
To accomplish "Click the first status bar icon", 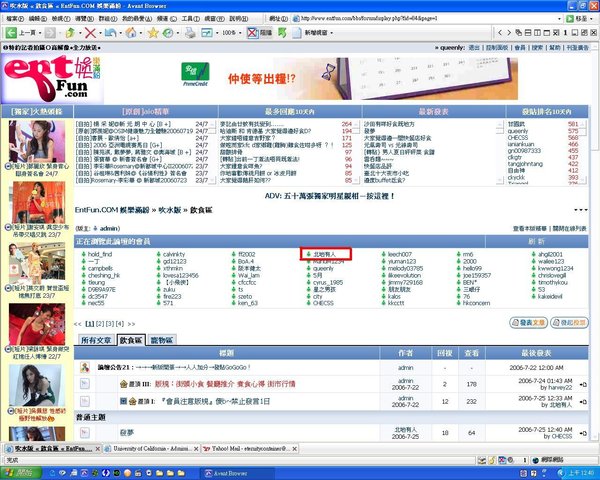I will click(x=482, y=460).
